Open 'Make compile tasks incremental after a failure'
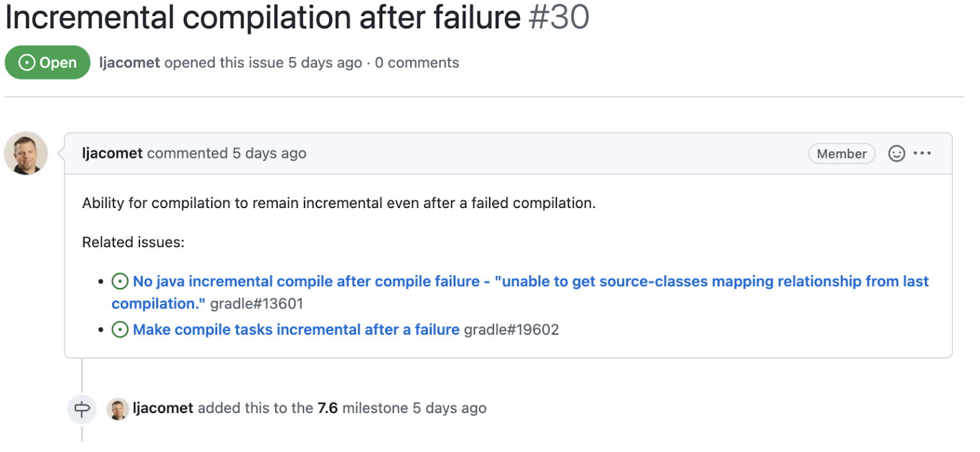 (296, 330)
